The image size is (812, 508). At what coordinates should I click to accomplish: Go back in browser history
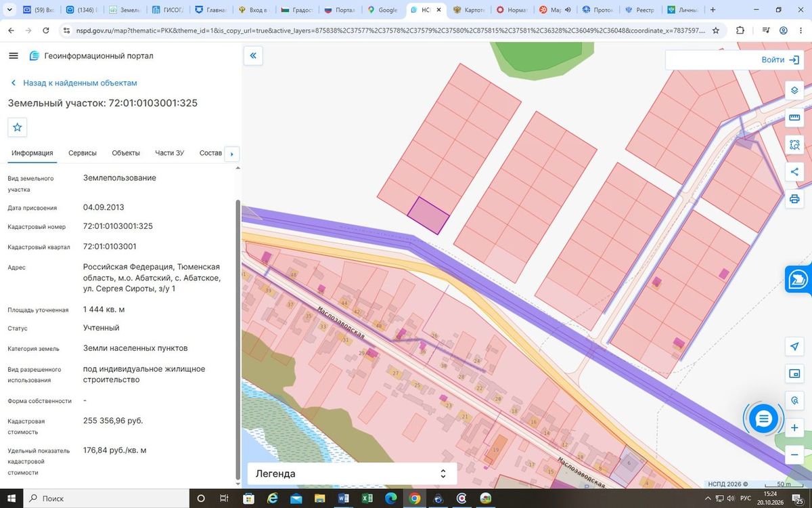pyautogui.click(x=10, y=30)
